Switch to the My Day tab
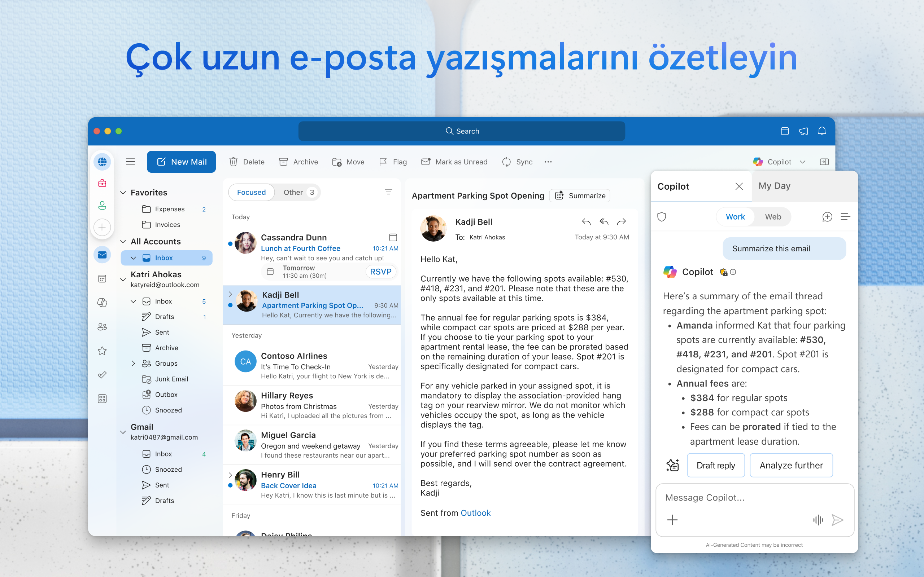This screenshot has width=924, height=577. [774, 186]
